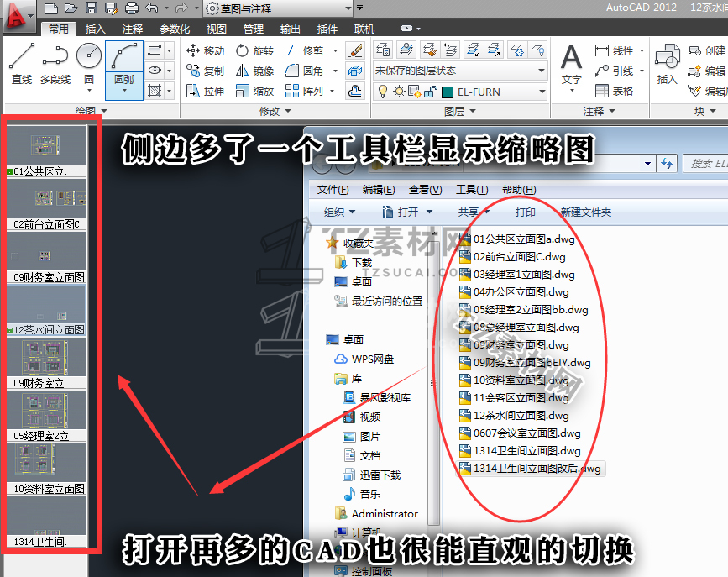Image resolution: width=728 pixels, height=577 pixels.
Task: Open the 文件(F) menu in Explorer
Action: point(333,190)
